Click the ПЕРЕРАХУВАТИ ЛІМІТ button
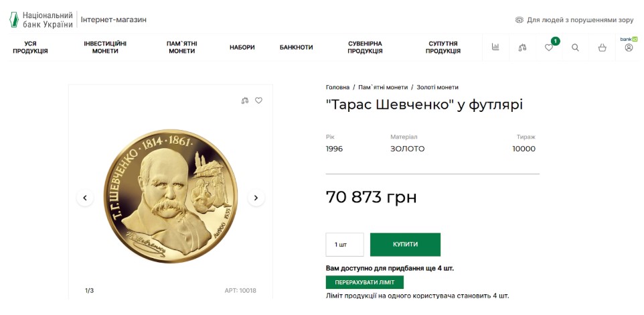 365,282
